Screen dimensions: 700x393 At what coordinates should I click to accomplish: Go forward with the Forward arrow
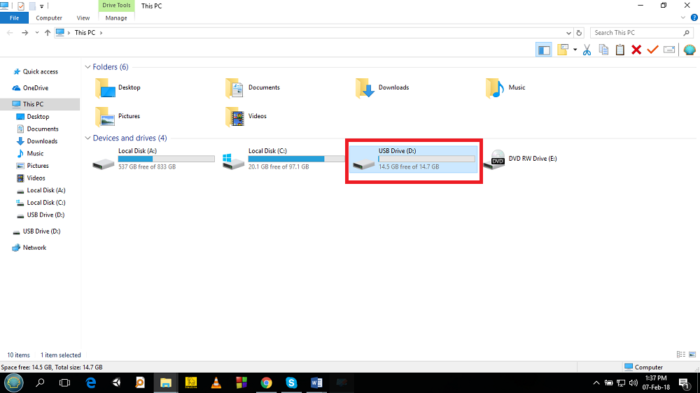click(x=25, y=33)
